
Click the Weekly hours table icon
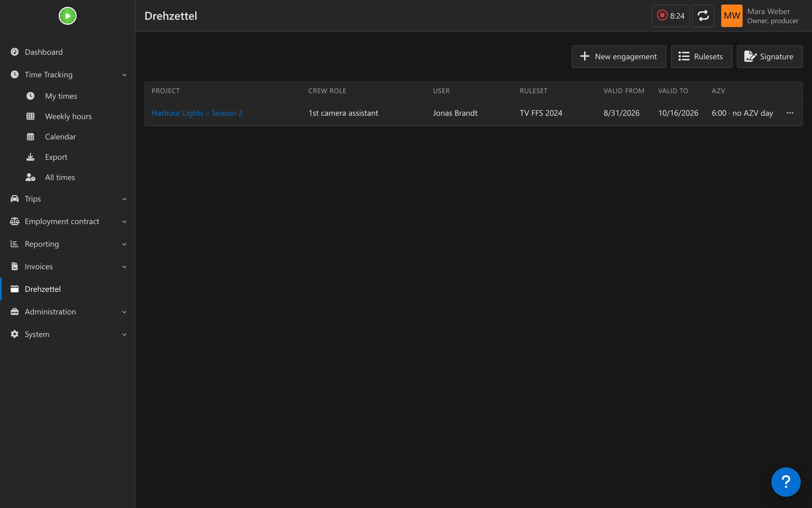click(x=30, y=116)
